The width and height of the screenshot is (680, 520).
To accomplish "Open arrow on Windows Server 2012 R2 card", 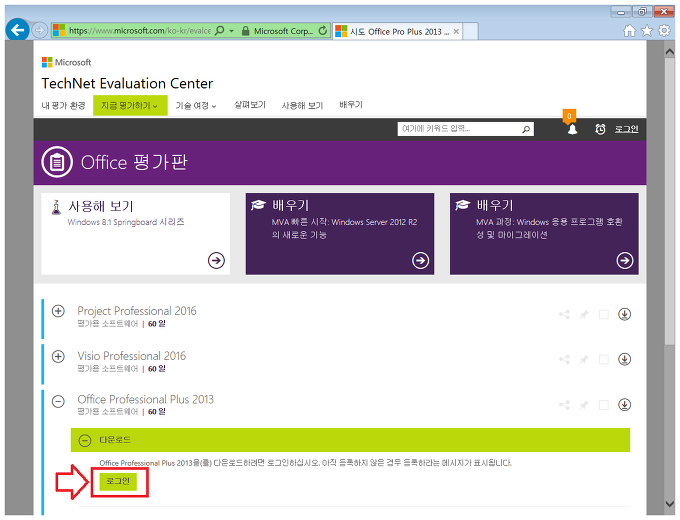I will 420,260.
